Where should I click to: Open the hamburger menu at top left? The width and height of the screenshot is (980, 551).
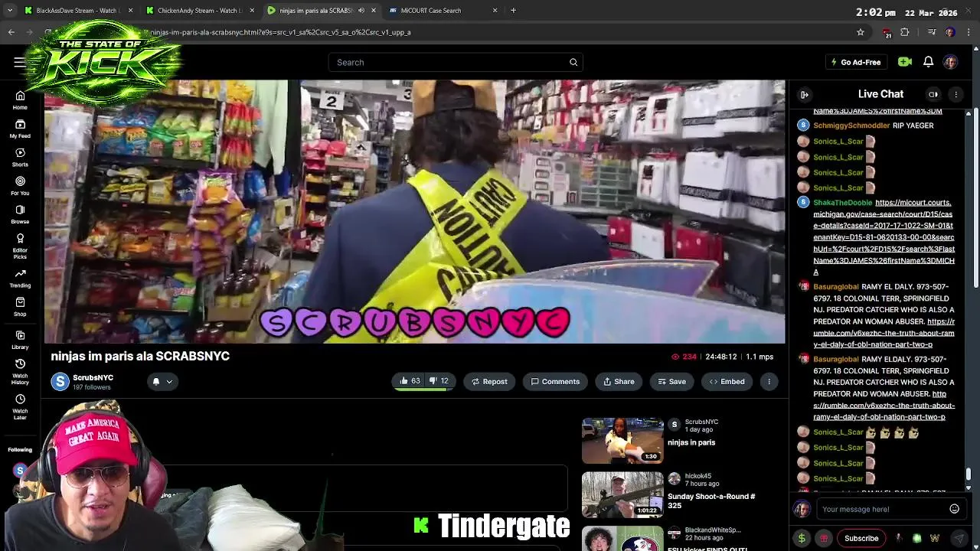(19, 62)
